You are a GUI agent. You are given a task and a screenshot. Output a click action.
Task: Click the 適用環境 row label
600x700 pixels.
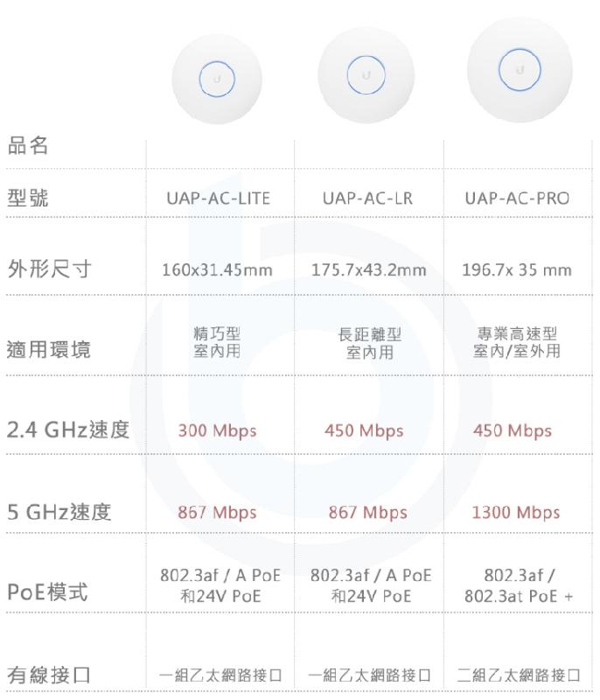point(49,349)
